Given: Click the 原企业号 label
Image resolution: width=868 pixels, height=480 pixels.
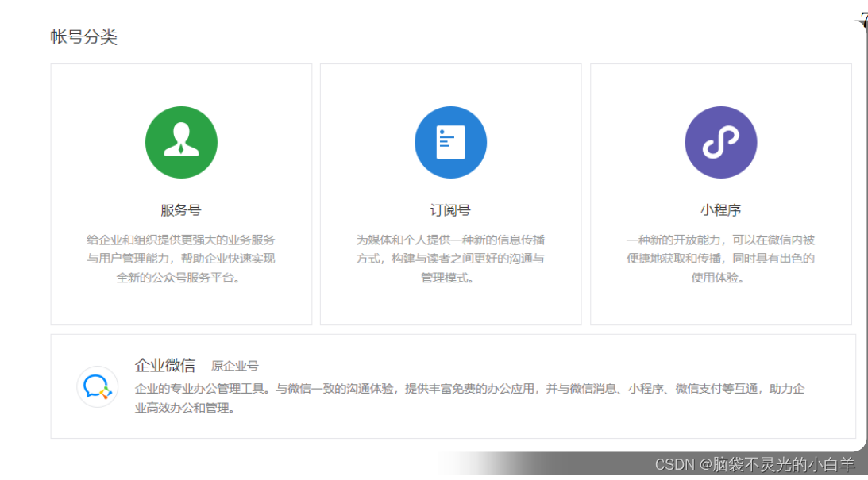Looking at the screenshot, I should pos(235,366).
